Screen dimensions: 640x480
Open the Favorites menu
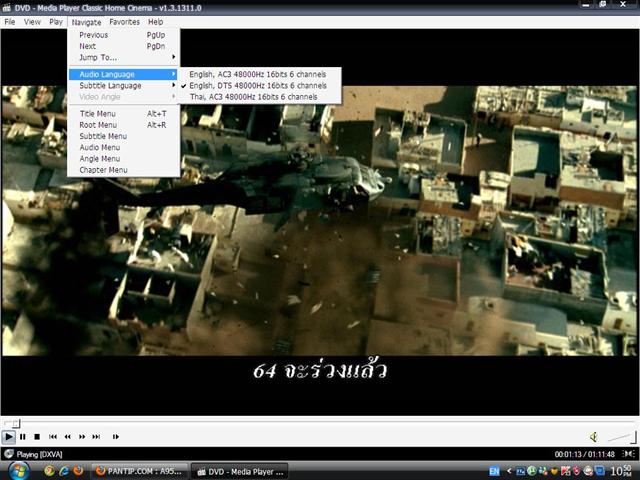point(124,22)
